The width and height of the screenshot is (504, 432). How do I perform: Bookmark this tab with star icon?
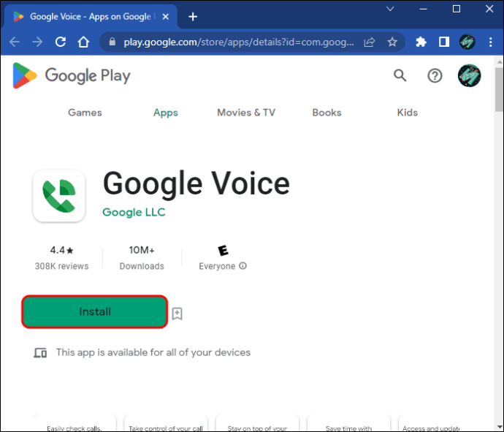(x=392, y=42)
